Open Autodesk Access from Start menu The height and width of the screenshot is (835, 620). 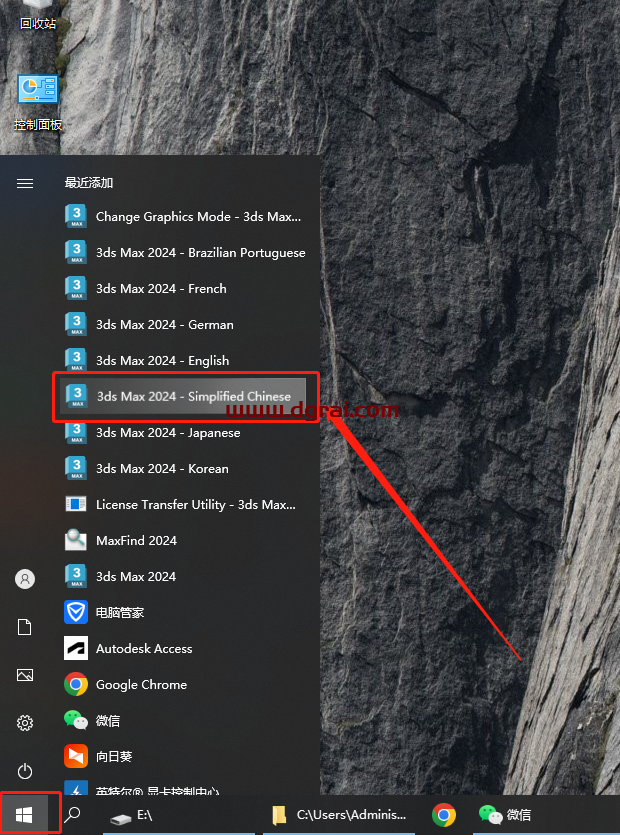click(144, 649)
